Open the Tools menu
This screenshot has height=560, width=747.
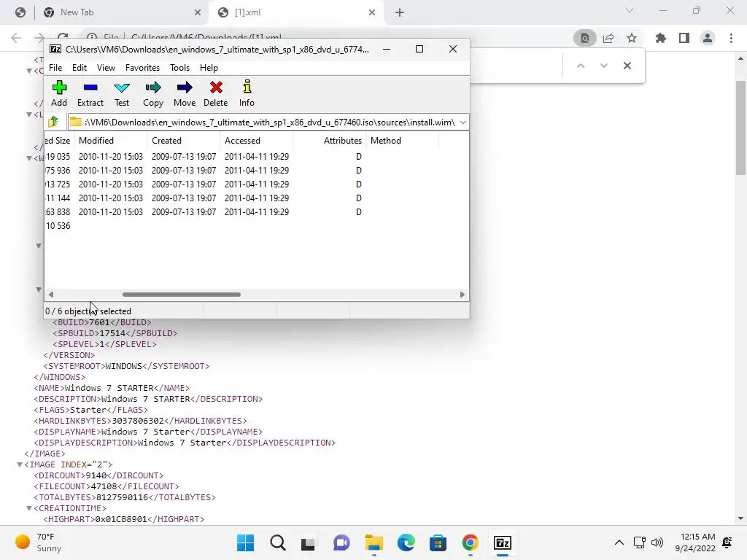tap(179, 68)
